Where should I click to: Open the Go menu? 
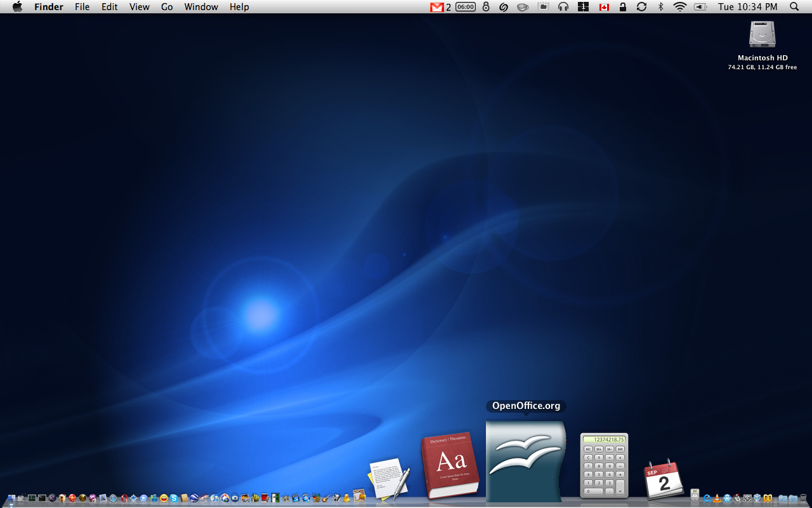point(167,7)
